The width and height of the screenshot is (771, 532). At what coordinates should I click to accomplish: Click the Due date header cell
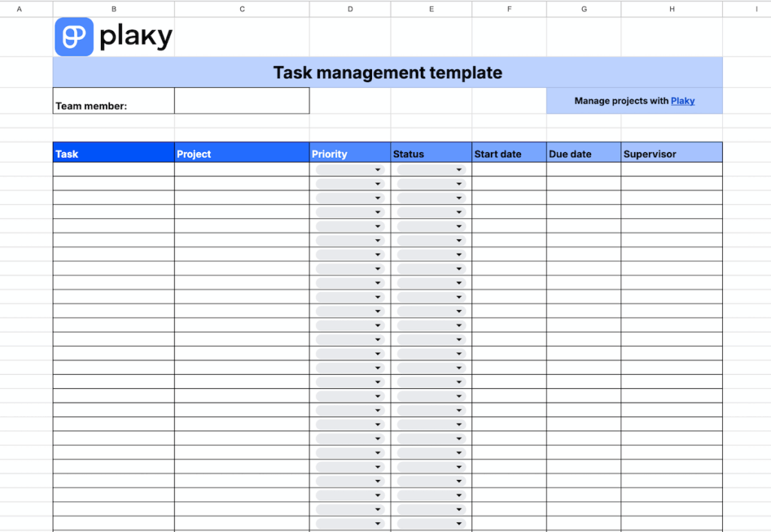tap(582, 153)
